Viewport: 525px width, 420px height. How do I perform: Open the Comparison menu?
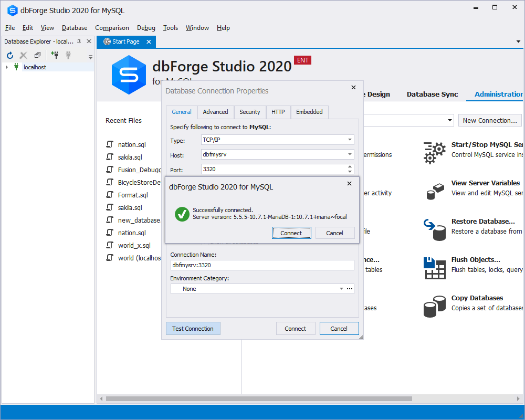tap(112, 28)
